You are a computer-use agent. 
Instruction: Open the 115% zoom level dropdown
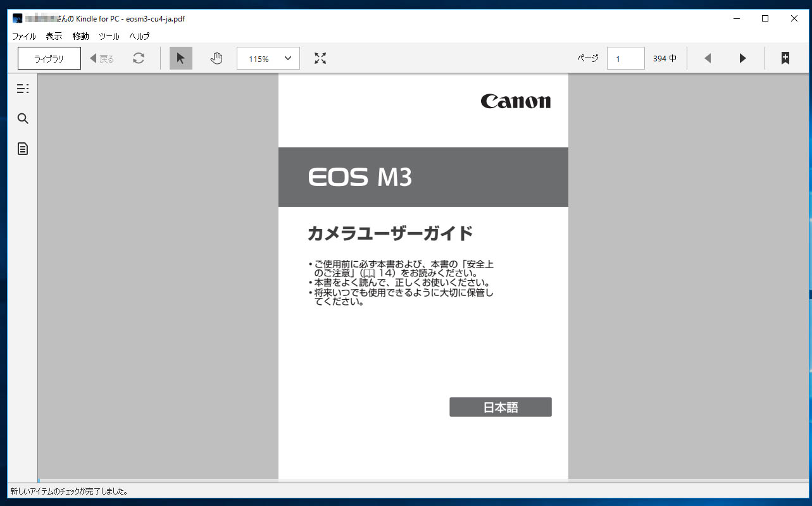268,58
